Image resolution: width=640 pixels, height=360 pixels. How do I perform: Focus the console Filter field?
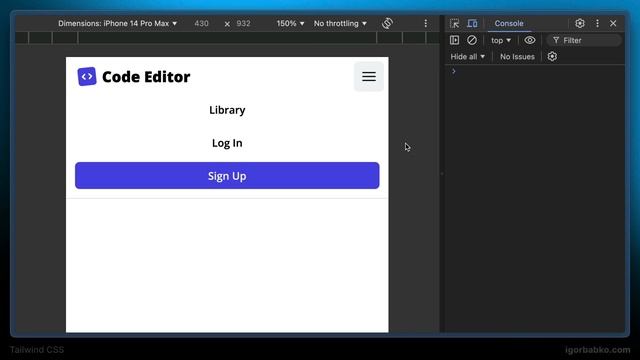584,40
